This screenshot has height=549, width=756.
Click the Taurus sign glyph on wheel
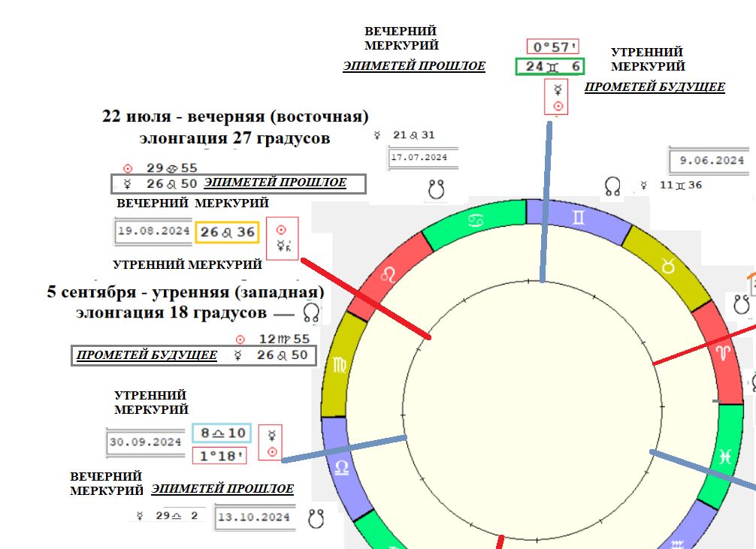pos(668,266)
